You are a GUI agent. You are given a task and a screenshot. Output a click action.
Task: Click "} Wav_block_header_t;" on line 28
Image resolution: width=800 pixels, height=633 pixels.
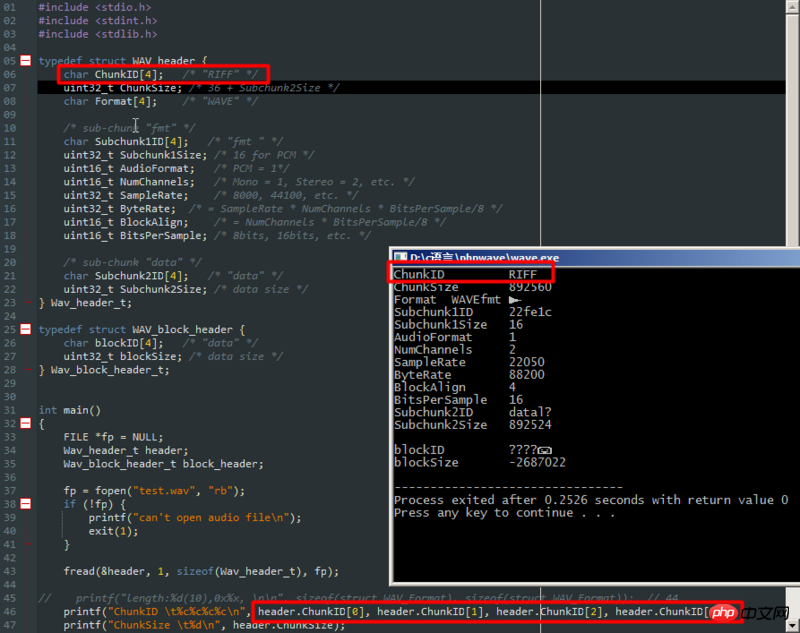(104, 370)
